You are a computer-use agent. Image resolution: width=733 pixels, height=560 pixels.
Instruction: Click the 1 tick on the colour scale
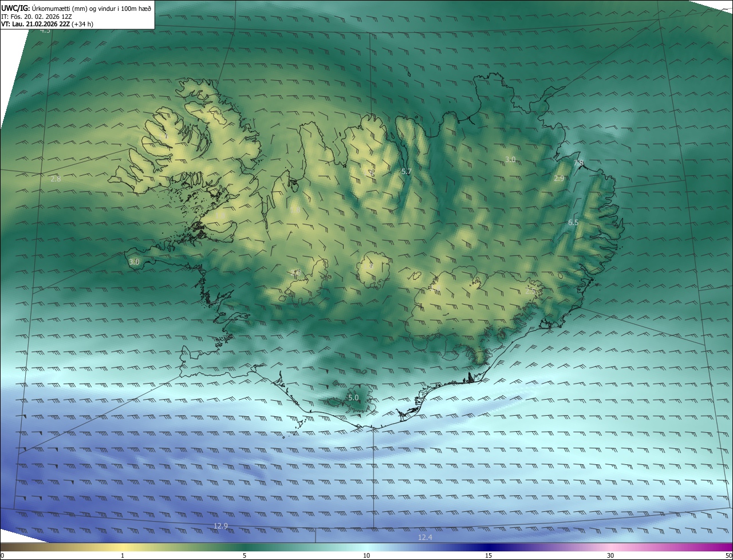pyautogui.click(x=123, y=555)
